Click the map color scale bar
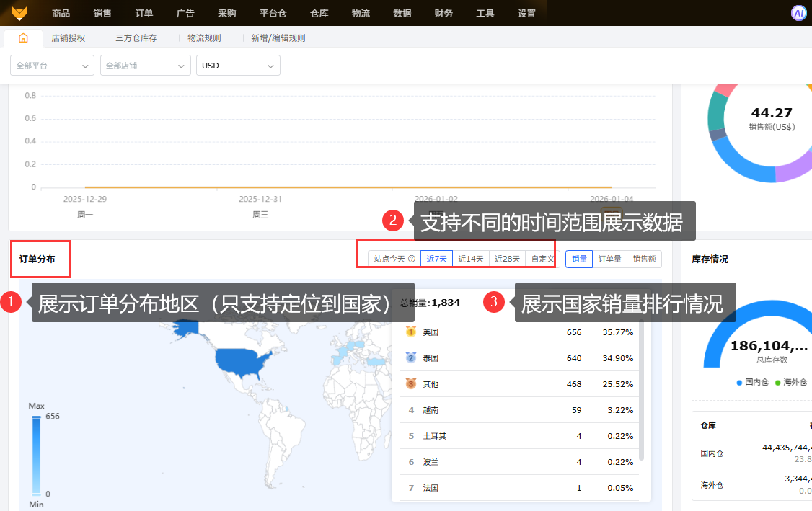 [x=37, y=455]
